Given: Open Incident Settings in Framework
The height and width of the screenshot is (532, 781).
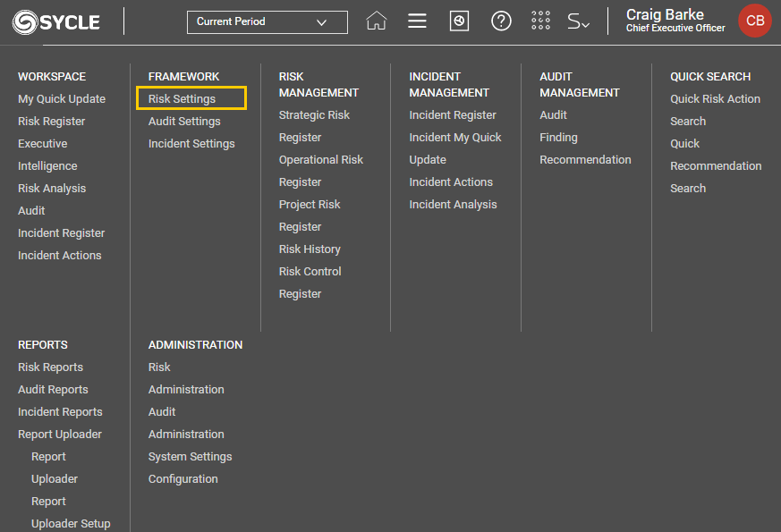Looking at the screenshot, I should (191, 144).
